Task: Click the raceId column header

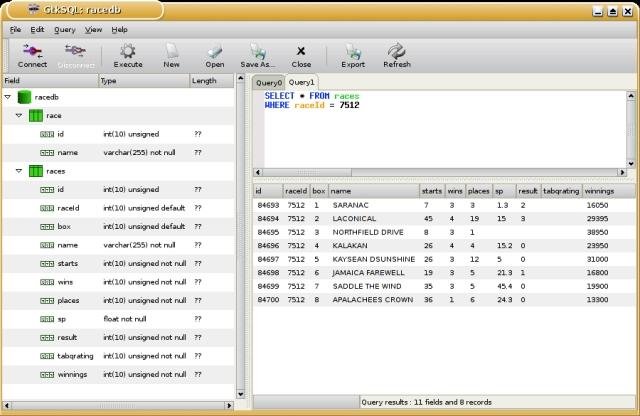Action: (x=295, y=190)
